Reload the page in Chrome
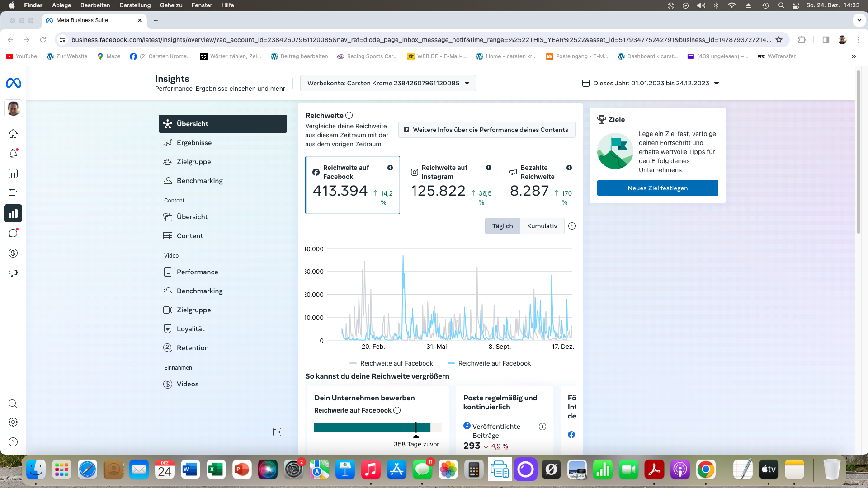 pos(43,40)
